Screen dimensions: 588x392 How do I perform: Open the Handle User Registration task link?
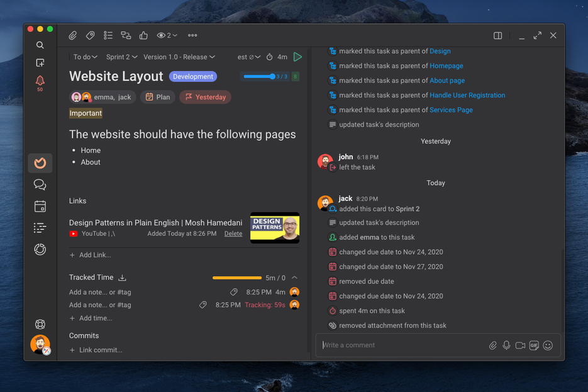click(x=467, y=96)
